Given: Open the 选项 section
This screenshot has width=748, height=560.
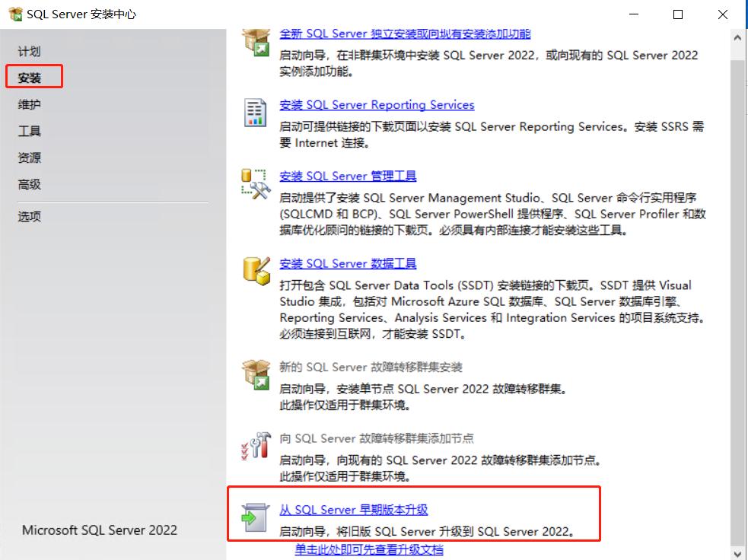Looking at the screenshot, I should 29,216.
